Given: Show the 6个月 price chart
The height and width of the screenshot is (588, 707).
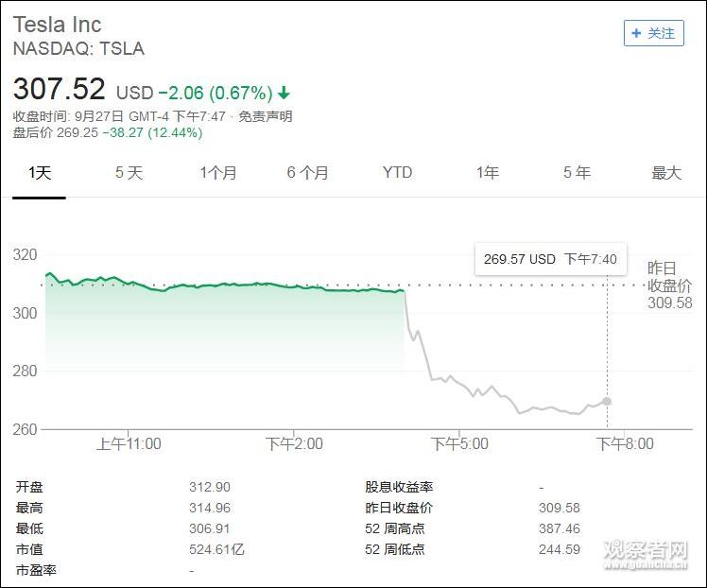Looking at the screenshot, I should click(x=307, y=173).
